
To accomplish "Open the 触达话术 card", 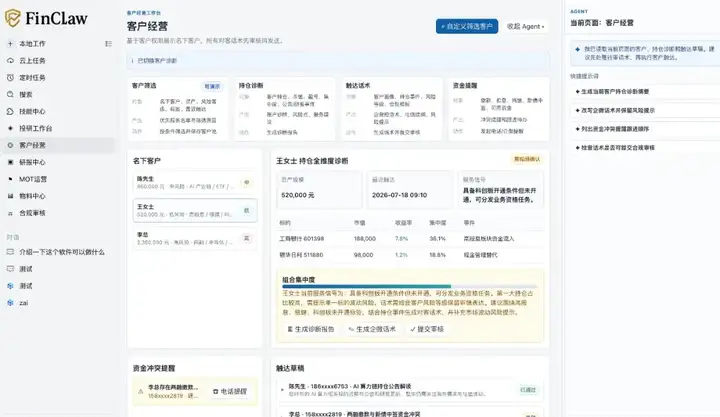I will 392,109.
